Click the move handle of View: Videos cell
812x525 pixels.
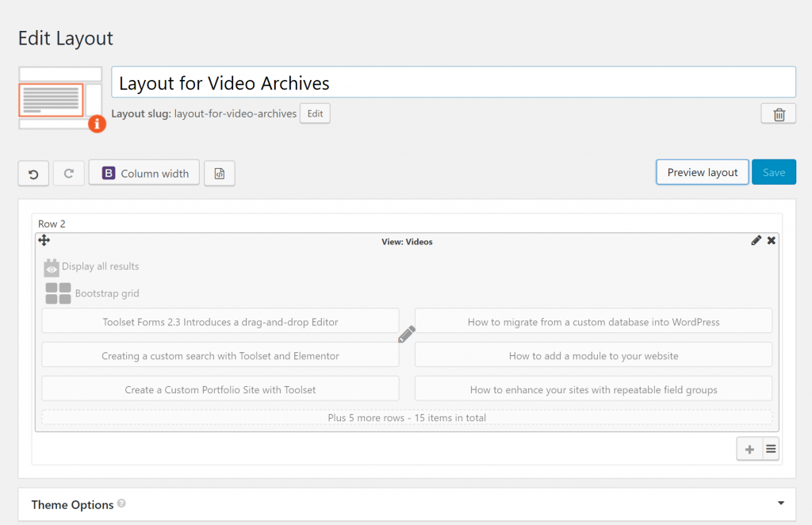(x=44, y=240)
